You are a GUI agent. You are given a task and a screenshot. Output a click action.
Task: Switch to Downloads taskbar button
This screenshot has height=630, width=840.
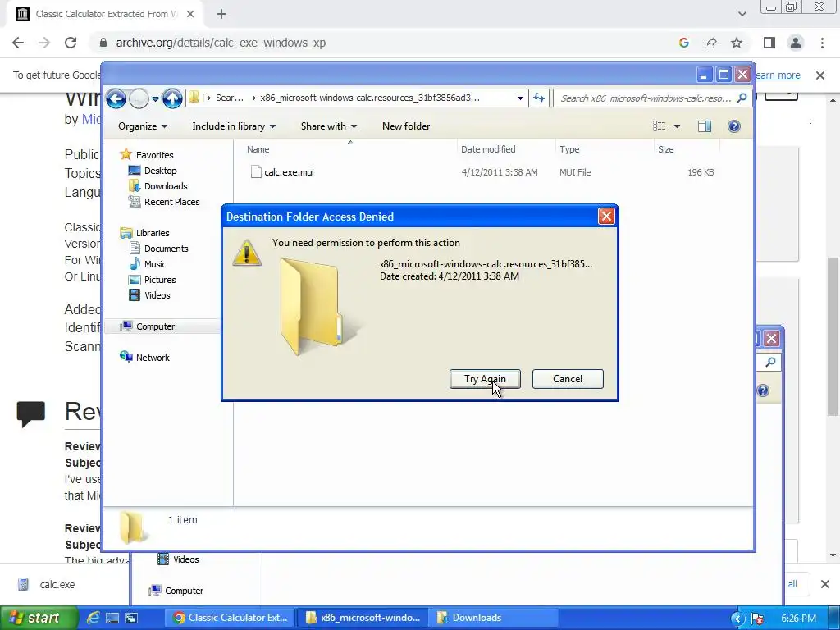tap(493, 618)
